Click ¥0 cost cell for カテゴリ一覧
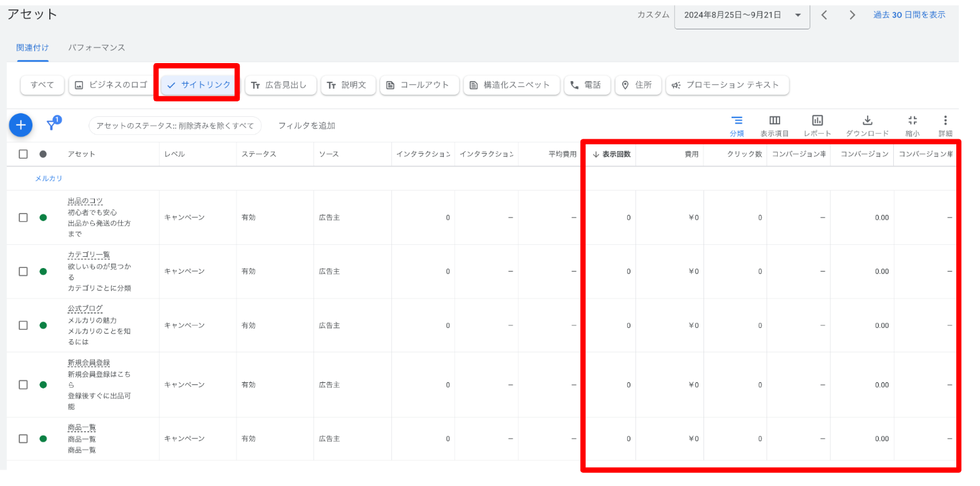The width and height of the screenshot is (980, 486). (x=693, y=271)
